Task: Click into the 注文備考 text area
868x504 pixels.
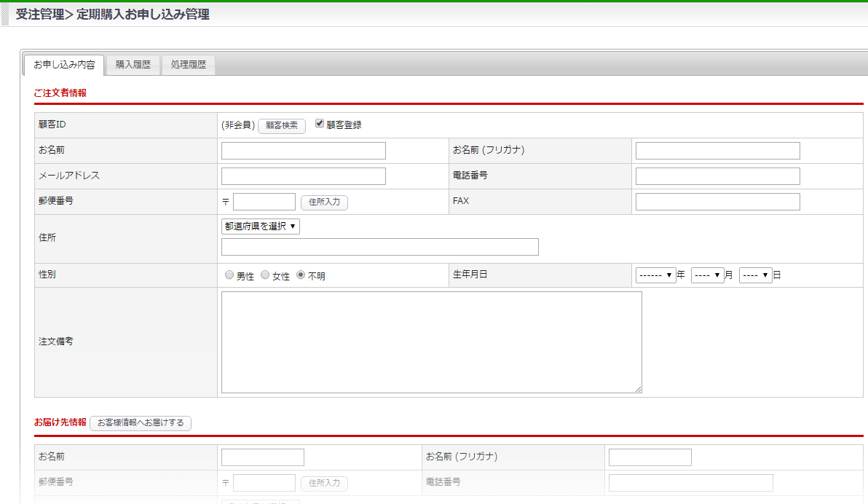Action: pyautogui.click(x=431, y=342)
